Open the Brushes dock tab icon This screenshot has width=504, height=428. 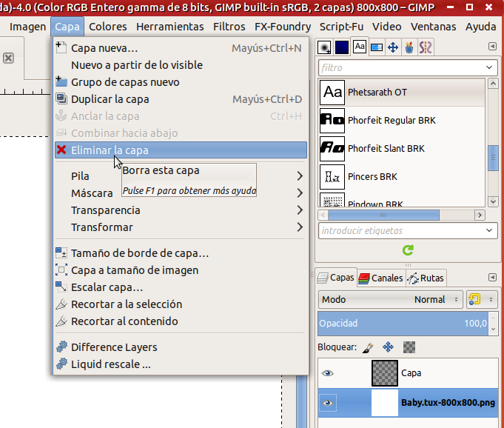coord(324,47)
